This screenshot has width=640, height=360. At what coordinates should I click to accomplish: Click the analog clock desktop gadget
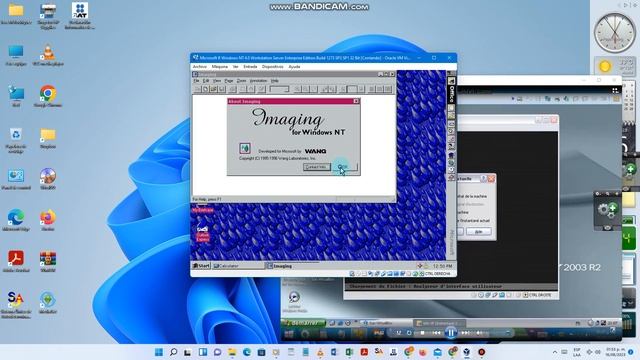click(614, 33)
